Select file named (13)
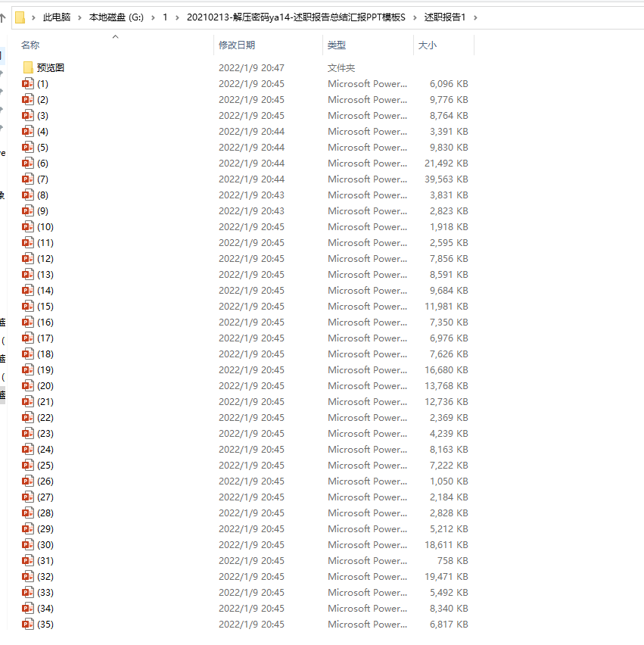This screenshot has height=645, width=644. 45,274
